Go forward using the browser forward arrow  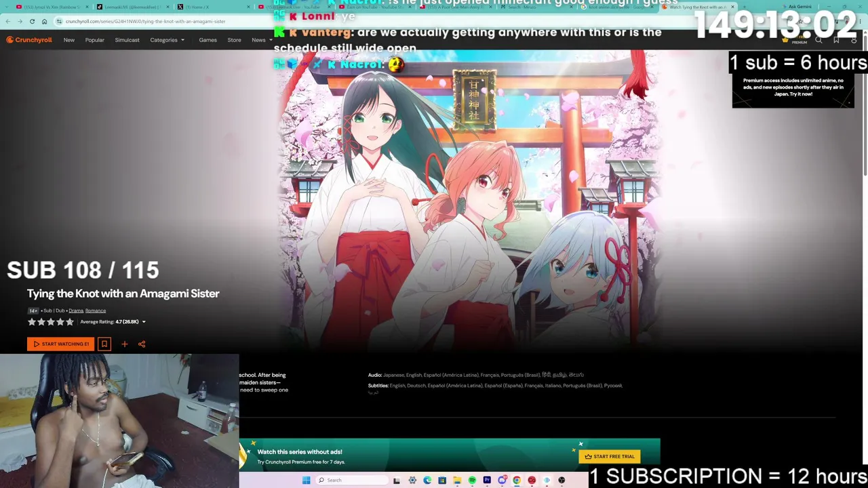(x=20, y=21)
